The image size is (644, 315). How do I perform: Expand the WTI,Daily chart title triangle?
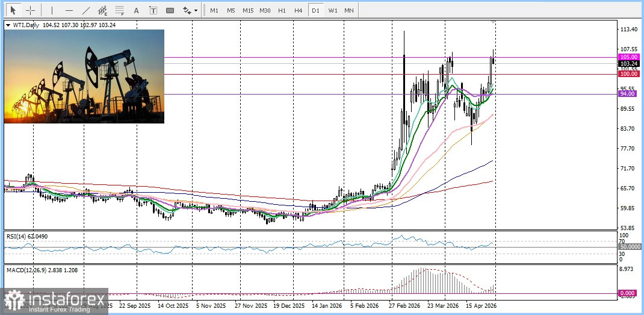coord(7,25)
